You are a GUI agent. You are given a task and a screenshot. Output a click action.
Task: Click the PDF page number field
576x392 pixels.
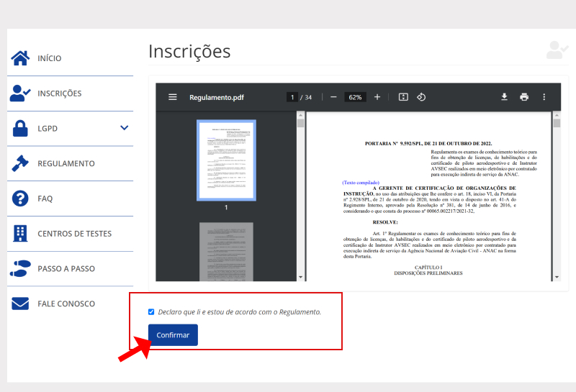(292, 97)
